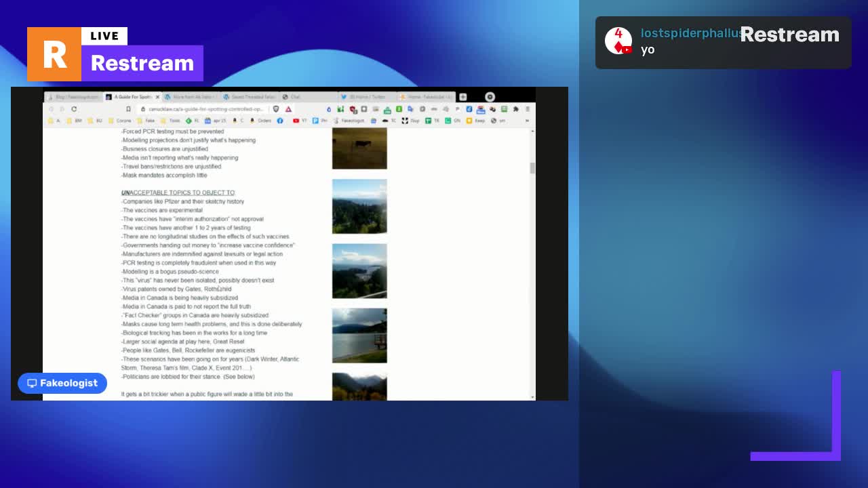Switch to the Home Fakeotube tab
Viewport: 868px width, 488px height.
tap(426, 97)
